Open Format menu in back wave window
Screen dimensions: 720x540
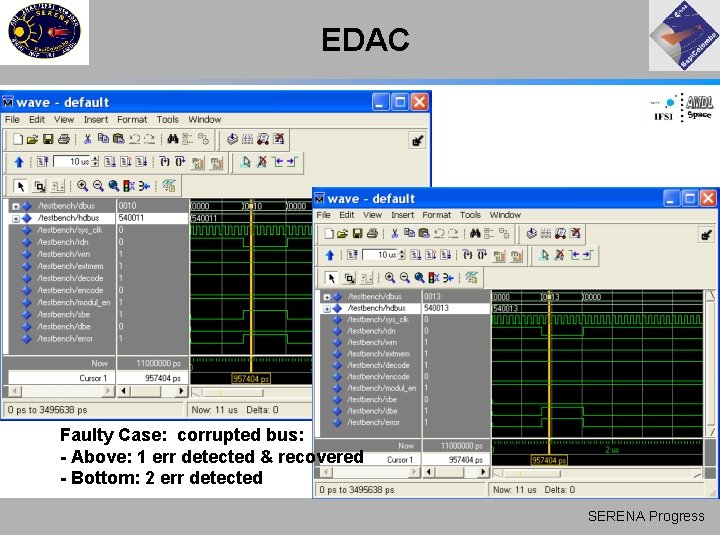[x=132, y=119]
